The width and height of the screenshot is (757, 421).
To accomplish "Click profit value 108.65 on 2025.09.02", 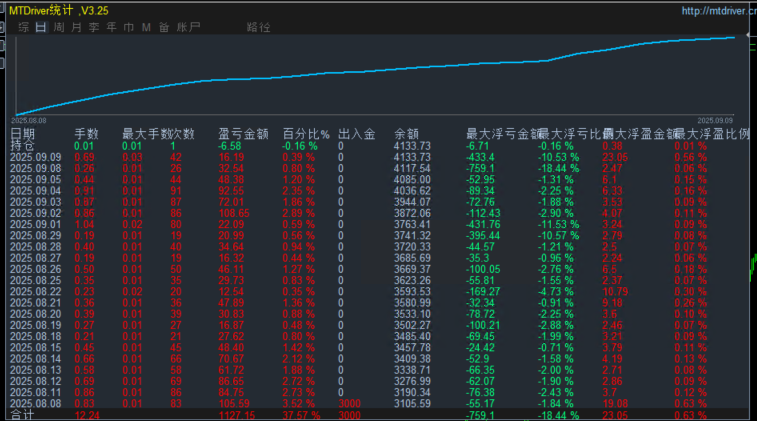I will coord(234,213).
